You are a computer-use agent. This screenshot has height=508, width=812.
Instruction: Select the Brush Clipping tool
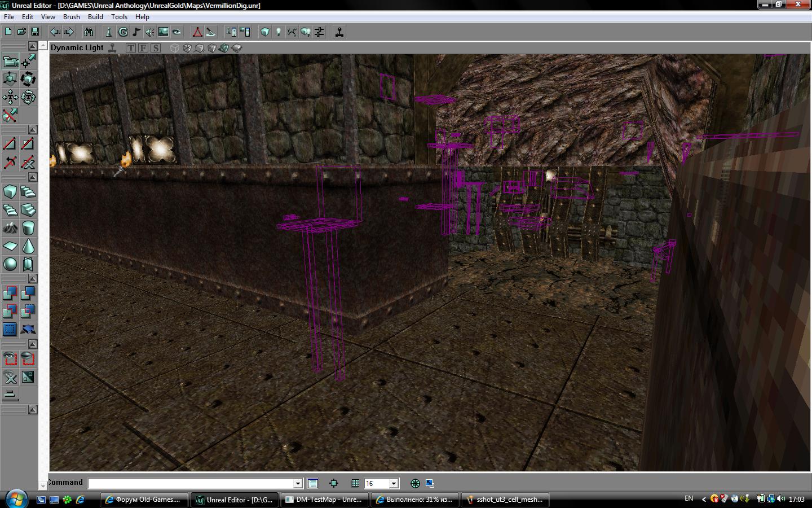[x=10, y=115]
